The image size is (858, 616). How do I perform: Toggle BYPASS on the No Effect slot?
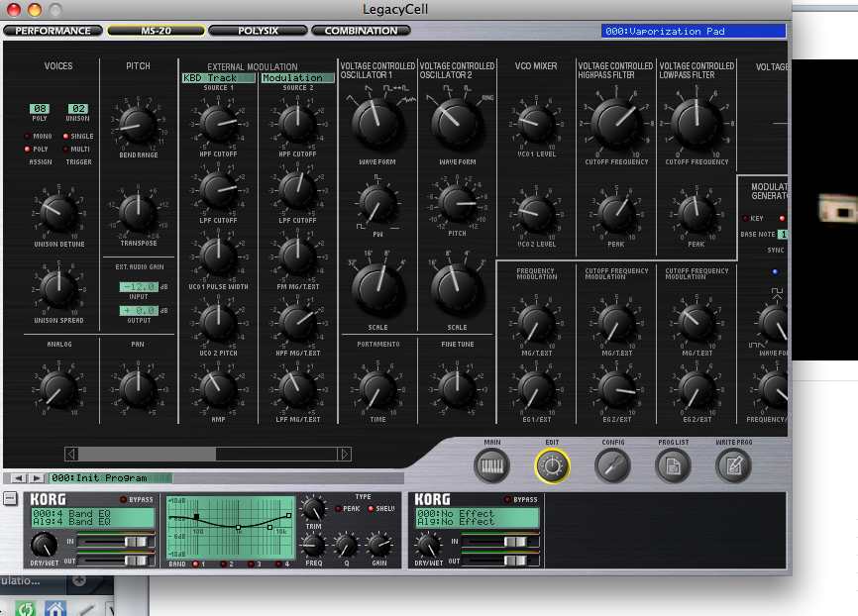508,499
